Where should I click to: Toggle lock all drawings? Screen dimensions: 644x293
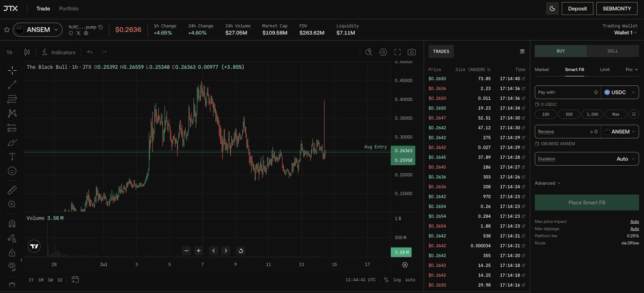click(x=12, y=252)
